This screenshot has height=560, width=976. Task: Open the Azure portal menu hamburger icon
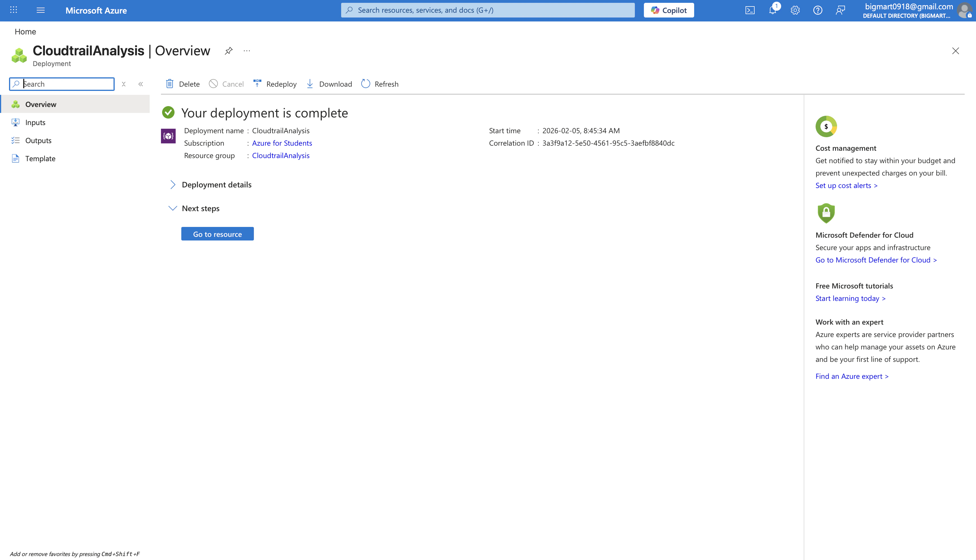(x=40, y=10)
